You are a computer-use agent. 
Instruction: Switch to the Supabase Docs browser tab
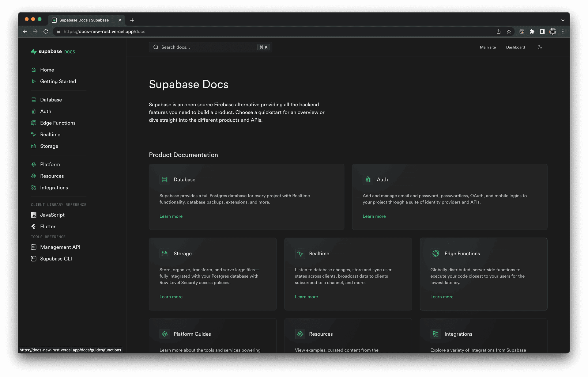coord(83,20)
